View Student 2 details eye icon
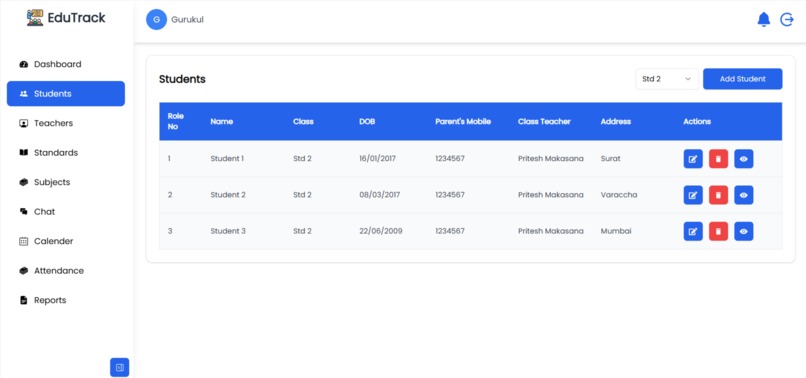The image size is (806, 378). (x=743, y=195)
